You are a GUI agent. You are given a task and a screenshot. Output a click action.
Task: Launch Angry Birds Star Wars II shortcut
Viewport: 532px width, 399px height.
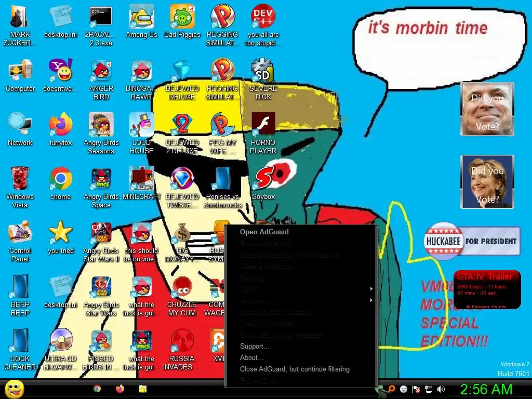[101, 241]
